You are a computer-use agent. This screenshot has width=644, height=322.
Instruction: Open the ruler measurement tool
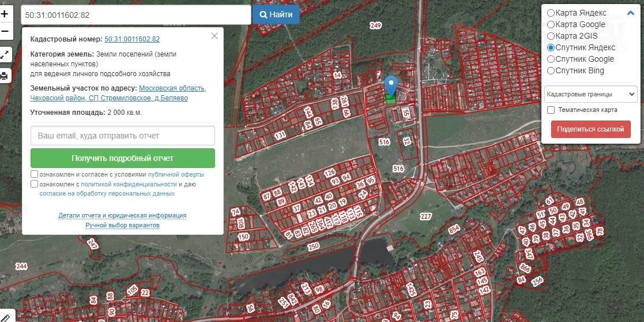[5, 316]
